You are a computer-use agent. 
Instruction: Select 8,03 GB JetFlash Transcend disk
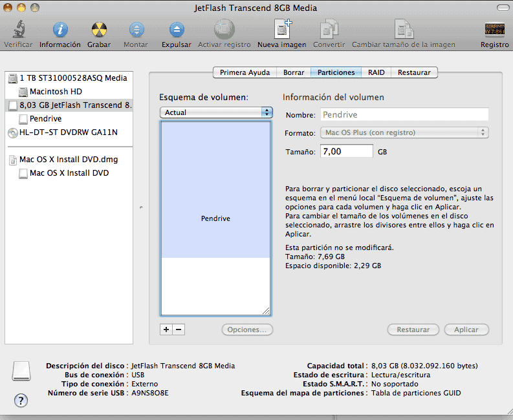pos(69,105)
